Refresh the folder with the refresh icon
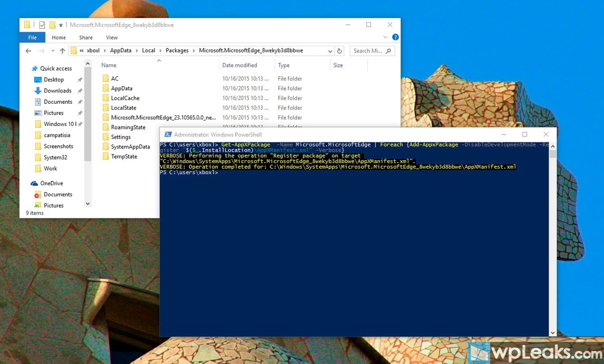Screen dimensions: 604x364 click(340, 51)
